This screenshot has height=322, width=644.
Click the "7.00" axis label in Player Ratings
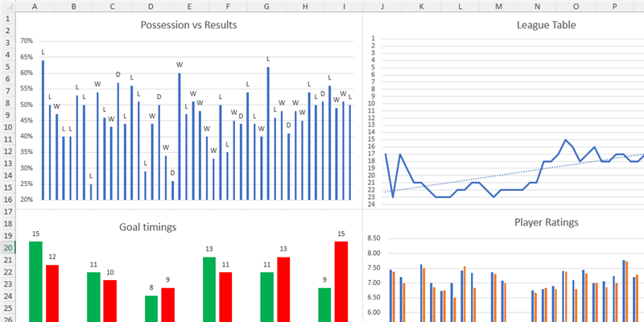374,283
